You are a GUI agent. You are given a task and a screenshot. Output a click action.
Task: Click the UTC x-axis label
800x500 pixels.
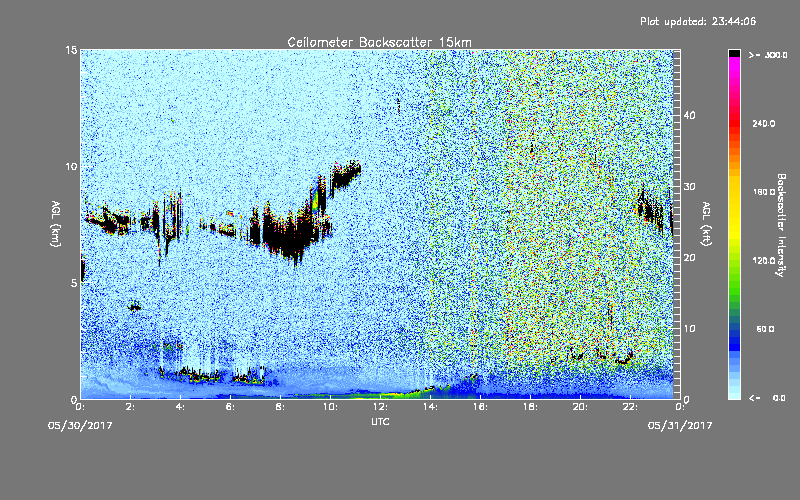point(380,422)
